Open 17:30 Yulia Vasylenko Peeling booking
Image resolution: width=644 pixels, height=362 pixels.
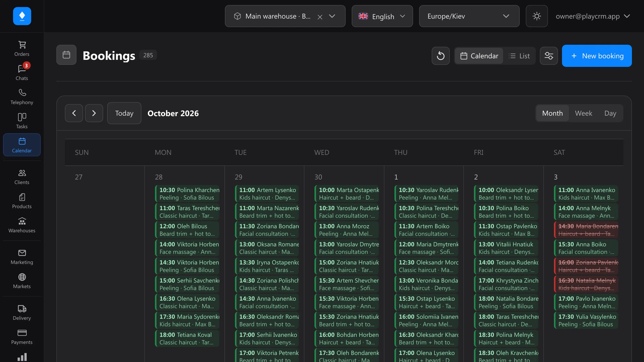pos(586,320)
